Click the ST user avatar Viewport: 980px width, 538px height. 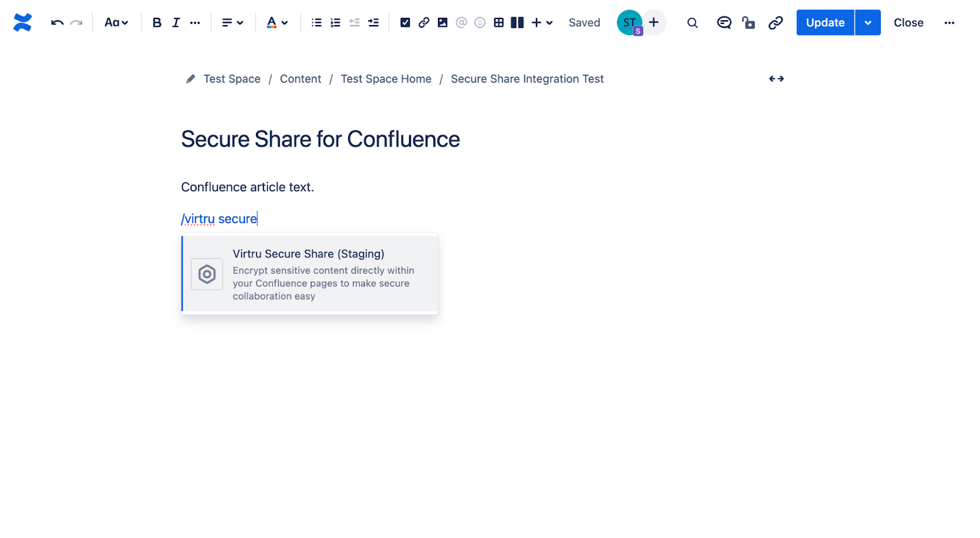629,23
